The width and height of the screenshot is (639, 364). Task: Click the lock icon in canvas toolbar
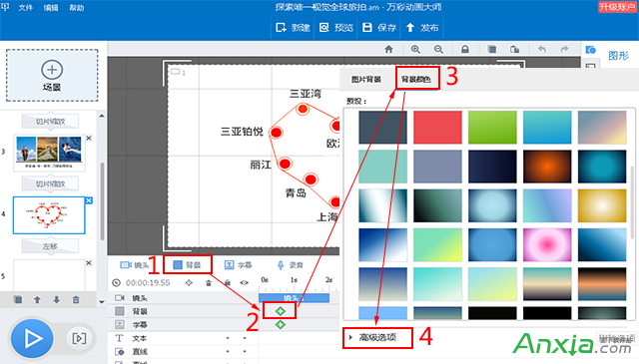pos(464,49)
